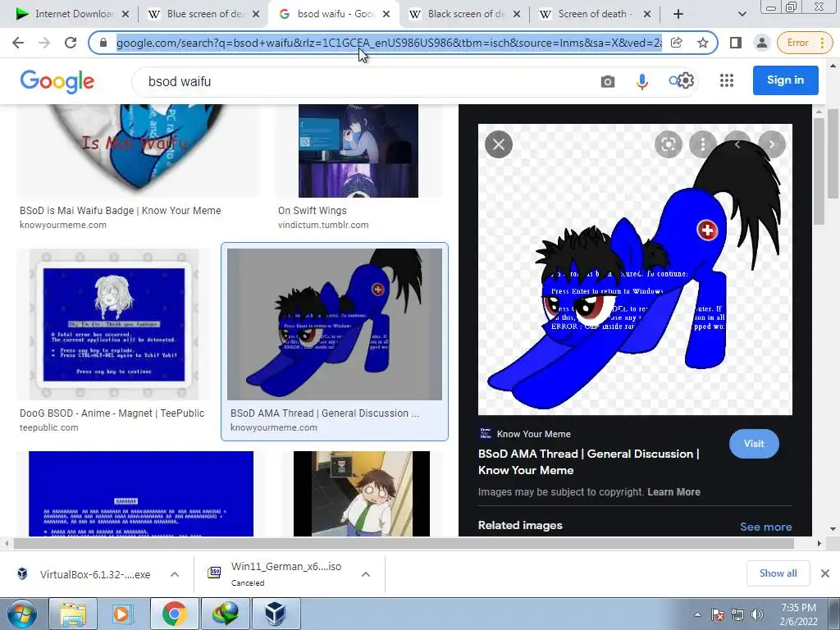The width and height of the screenshot is (840, 630).
Task: Open Windows Explorer from taskbar
Action: click(73, 614)
